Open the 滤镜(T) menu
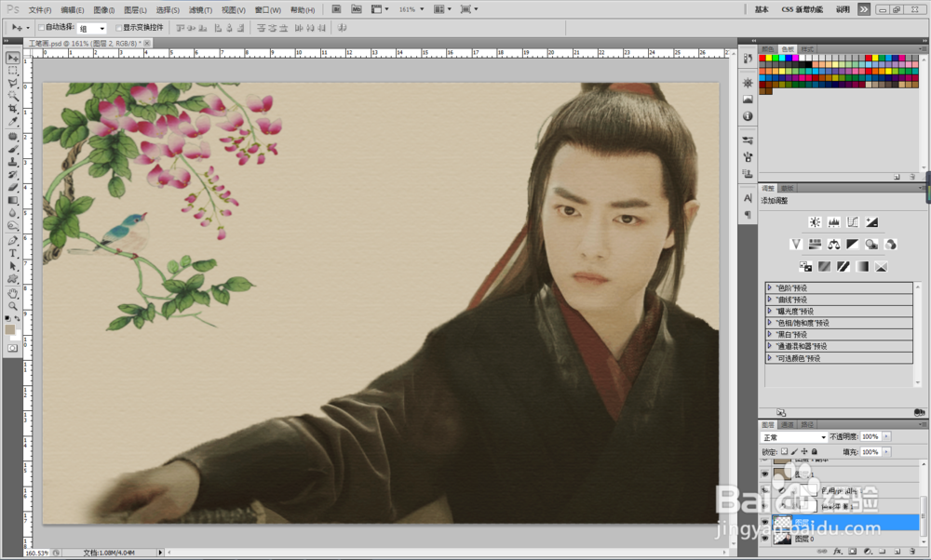 200,10
